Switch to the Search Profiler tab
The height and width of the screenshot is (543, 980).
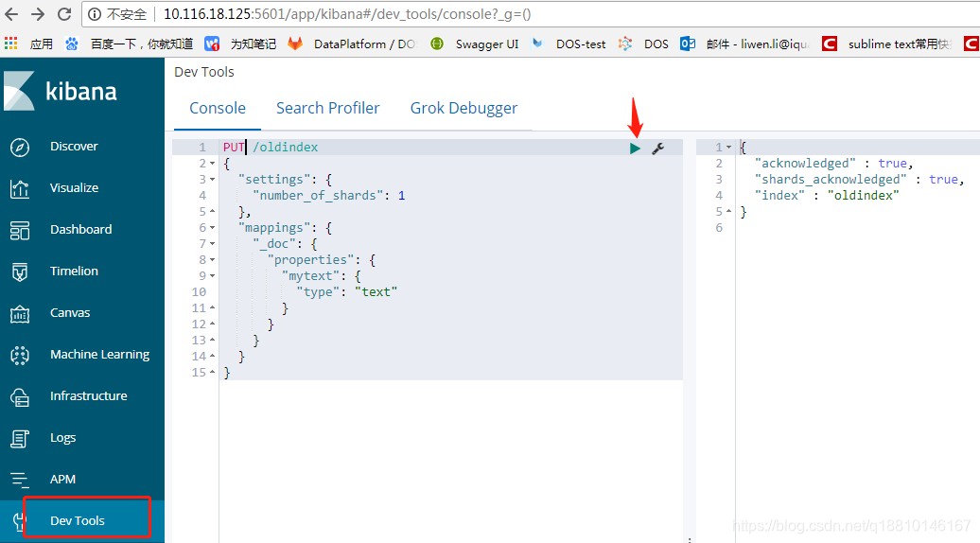click(328, 108)
